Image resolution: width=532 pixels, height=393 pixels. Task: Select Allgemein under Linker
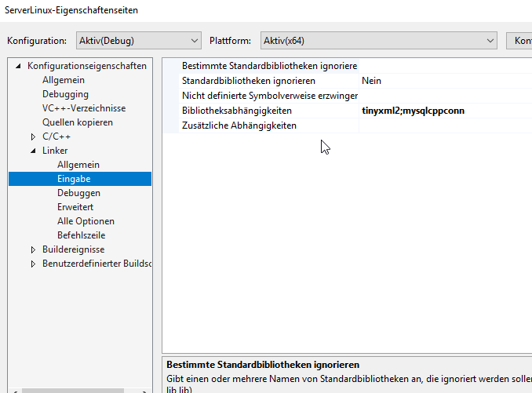click(78, 165)
